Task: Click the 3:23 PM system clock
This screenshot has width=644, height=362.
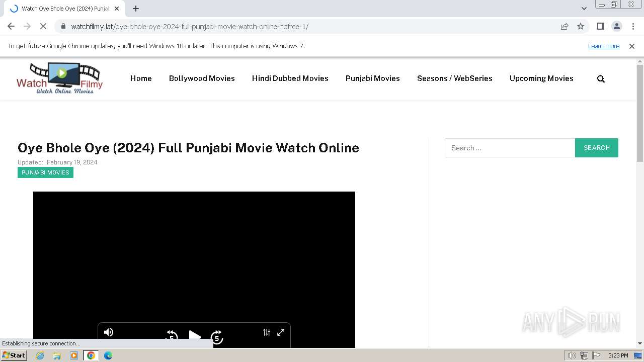Action: coord(618,355)
